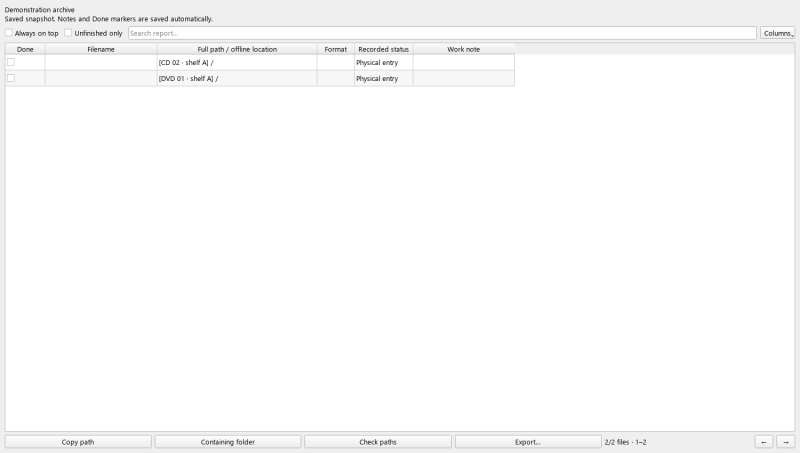Image resolution: width=800 pixels, height=453 pixels.
Task: Click the Copy path button
Action: point(78,442)
